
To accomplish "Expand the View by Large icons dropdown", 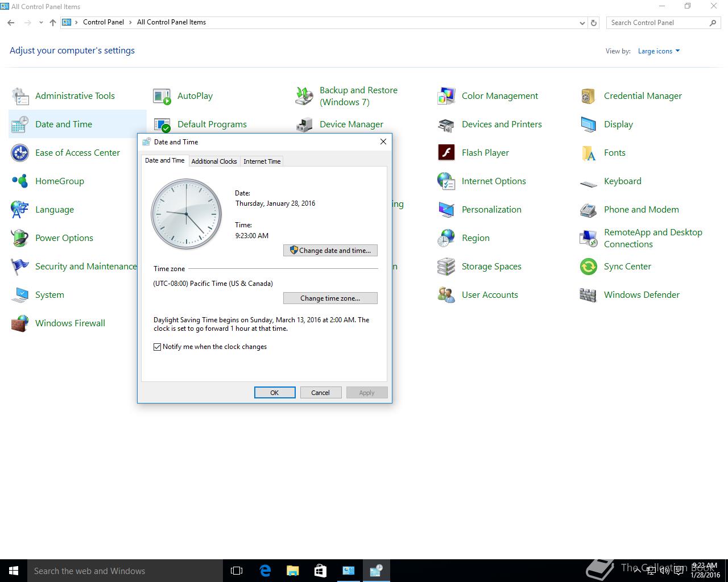I will (659, 51).
